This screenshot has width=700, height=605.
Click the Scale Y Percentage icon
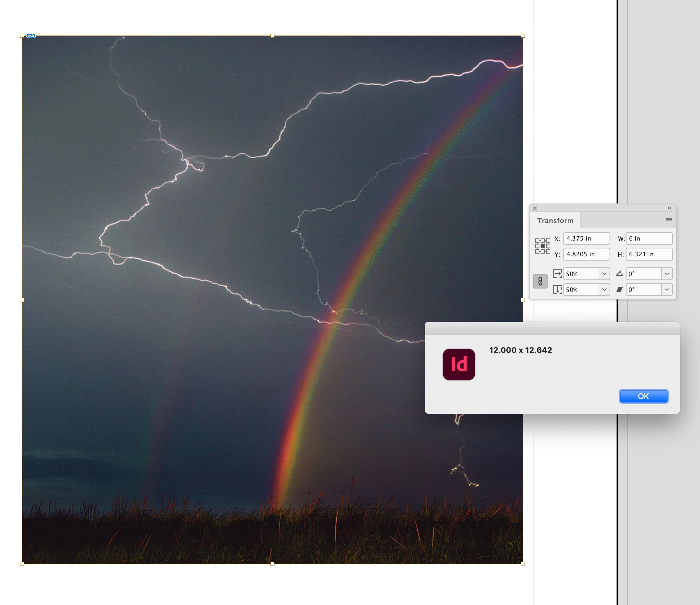[x=557, y=290]
